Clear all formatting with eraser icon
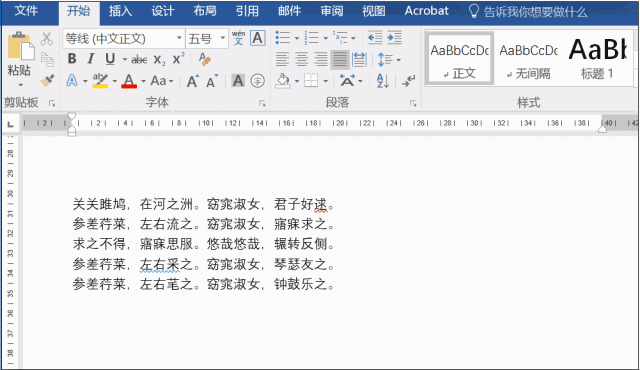This screenshot has height=370, width=640. tap(204, 60)
